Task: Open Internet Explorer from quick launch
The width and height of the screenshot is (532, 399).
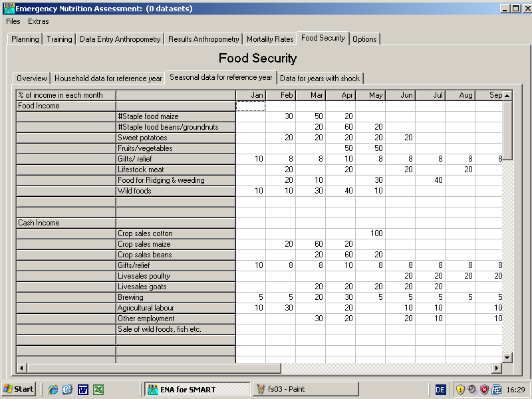Action: pyautogui.click(x=53, y=389)
